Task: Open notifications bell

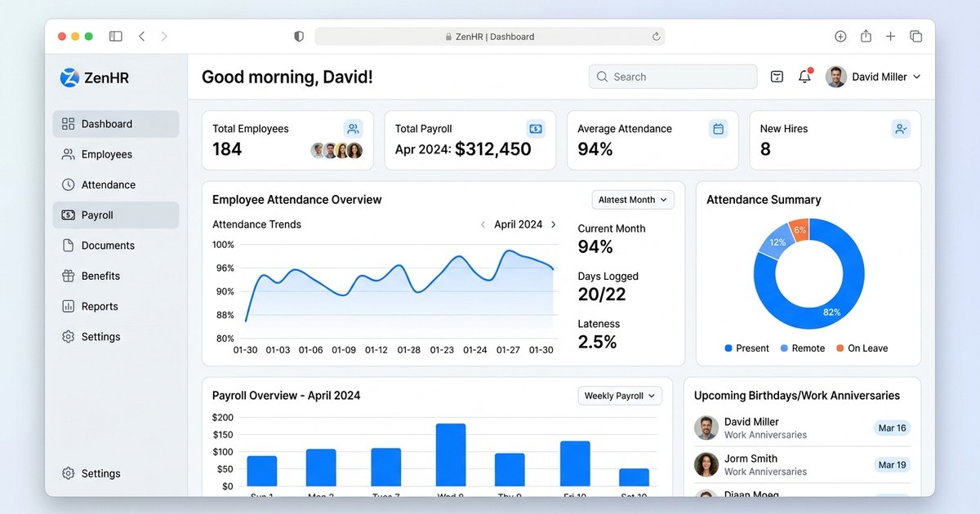Action: tap(804, 77)
